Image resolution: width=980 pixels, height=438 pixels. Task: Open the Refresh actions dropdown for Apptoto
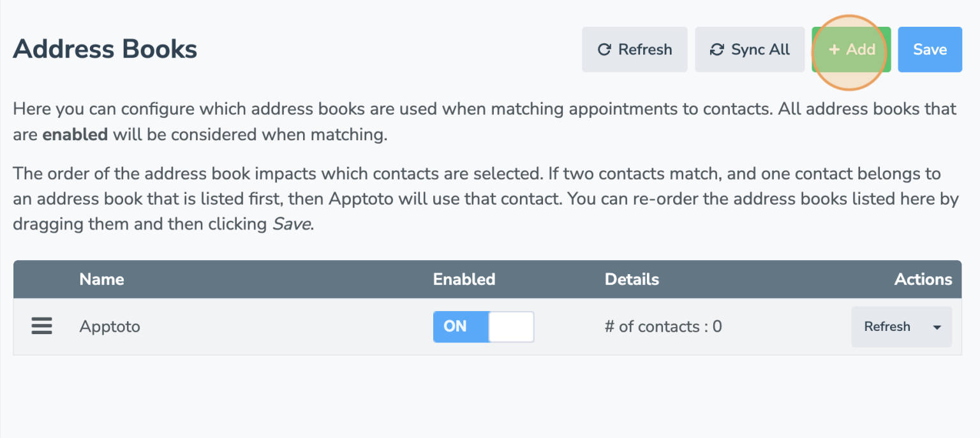coord(902,327)
